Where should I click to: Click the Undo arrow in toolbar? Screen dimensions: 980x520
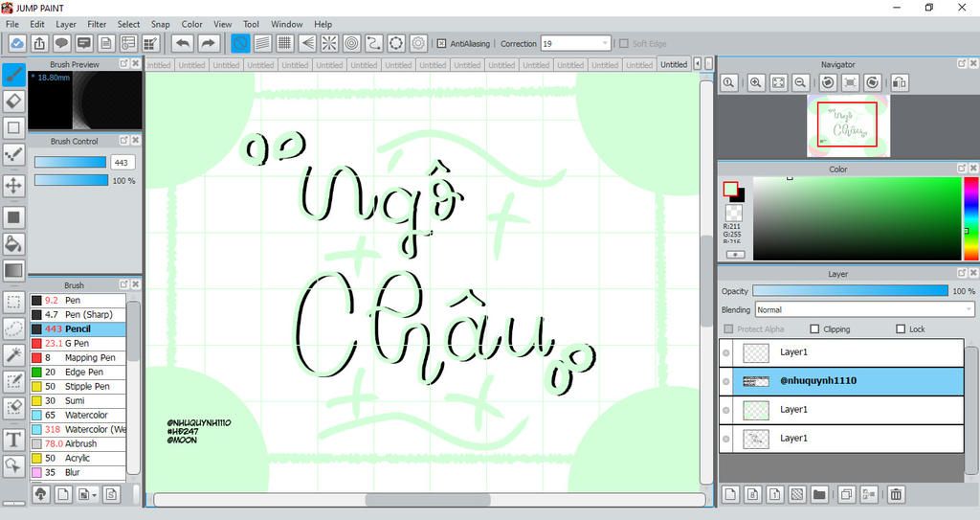(183, 43)
